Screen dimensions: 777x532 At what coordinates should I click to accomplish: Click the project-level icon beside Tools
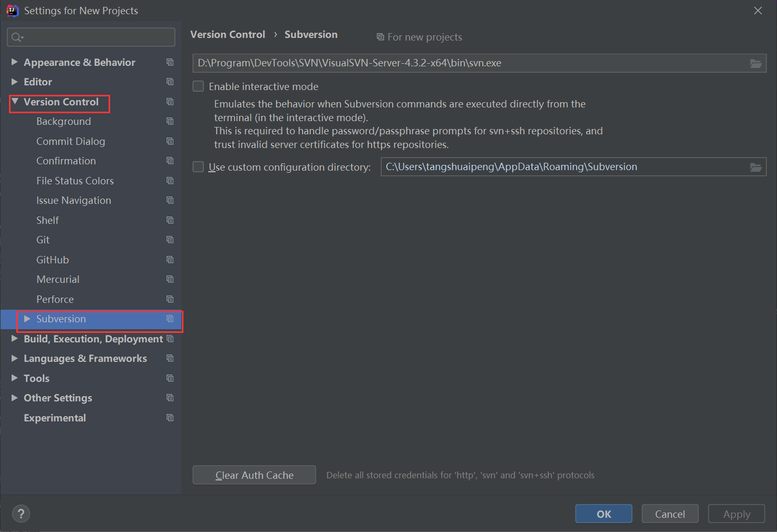[170, 378]
